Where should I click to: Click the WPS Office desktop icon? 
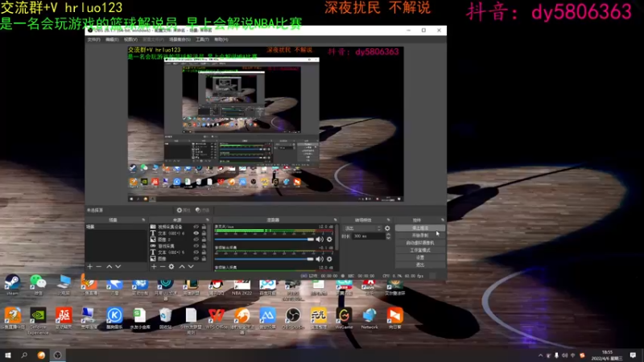[217, 319]
